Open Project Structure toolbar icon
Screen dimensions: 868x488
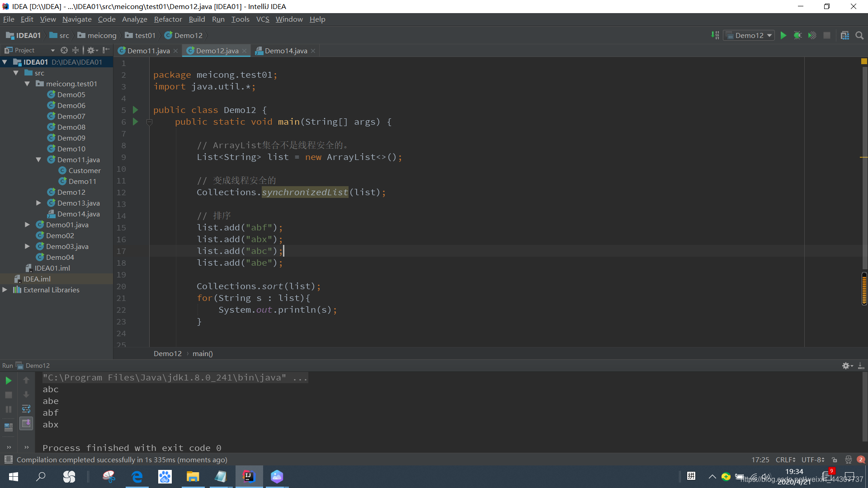(x=844, y=35)
